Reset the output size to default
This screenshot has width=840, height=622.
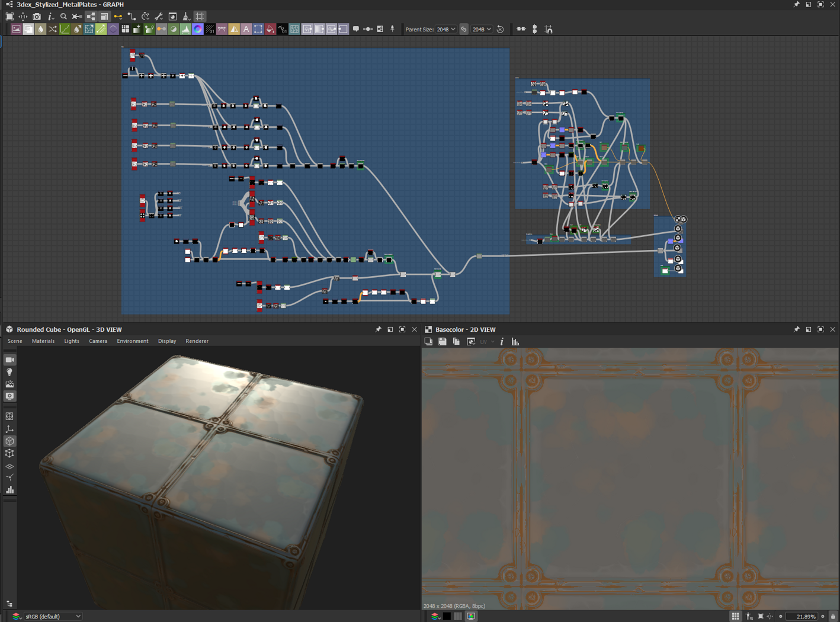(501, 29)
